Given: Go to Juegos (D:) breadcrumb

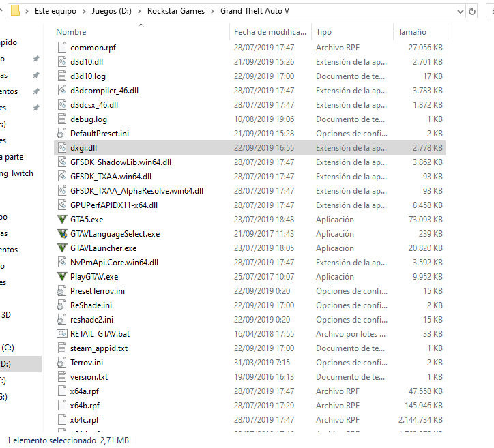Looking at the screenshot, I should [111, 11].
